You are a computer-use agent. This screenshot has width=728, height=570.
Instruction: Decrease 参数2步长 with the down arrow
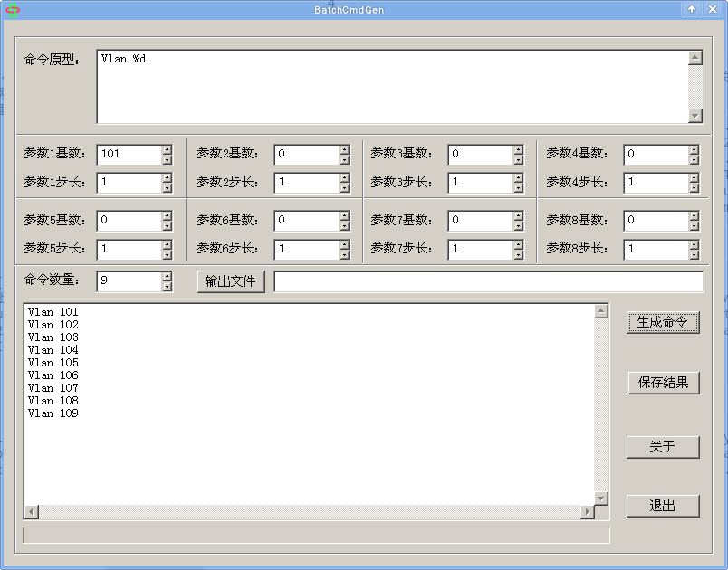344,188
